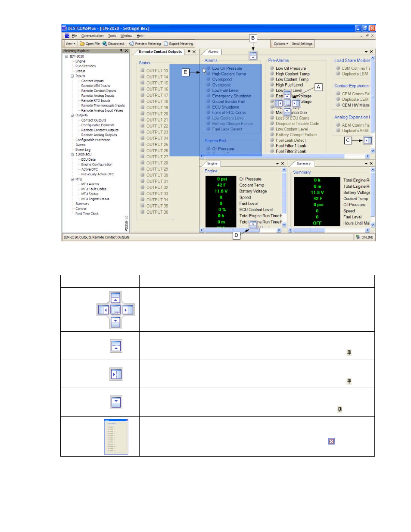Image resolution: width=411 pixels, height=532 pixels.
Task: Click the Alarms panel horizontal scrollbar
Action: coord(285,156)
